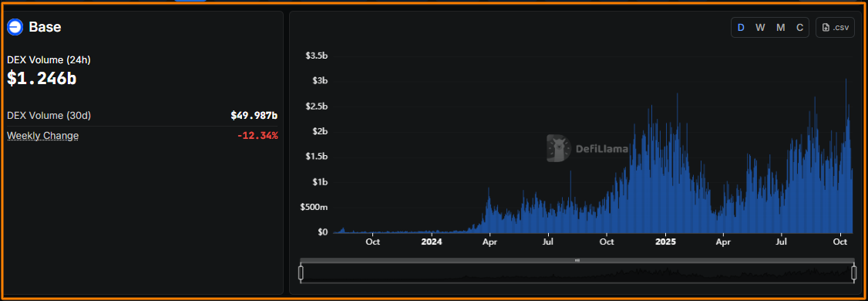Click the Jul label after 2024

coord(548,242)
